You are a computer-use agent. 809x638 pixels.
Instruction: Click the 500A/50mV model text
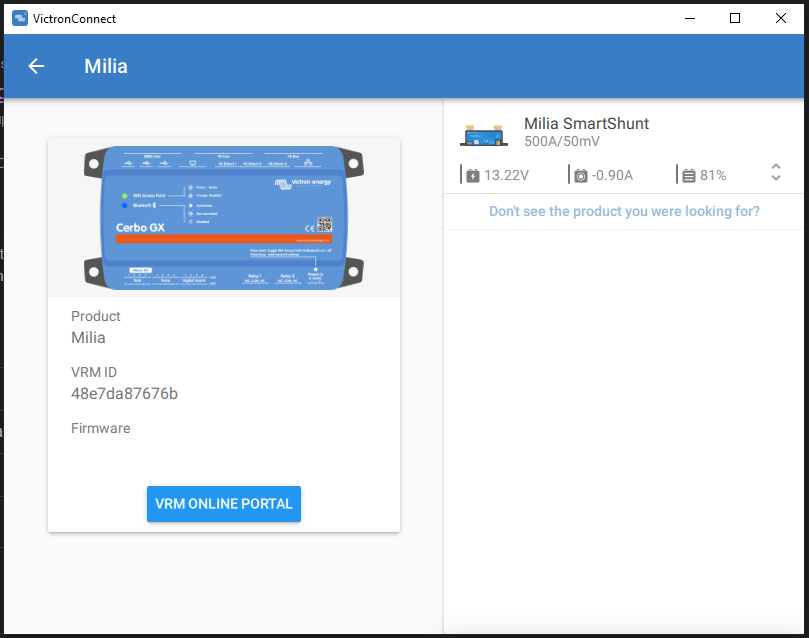tap(562, 141)
